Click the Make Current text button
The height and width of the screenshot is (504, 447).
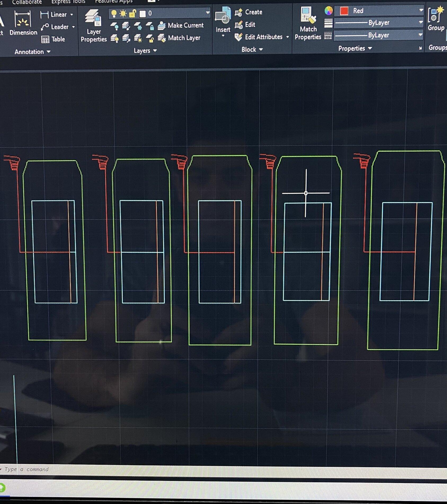click(x=186, y=25)
